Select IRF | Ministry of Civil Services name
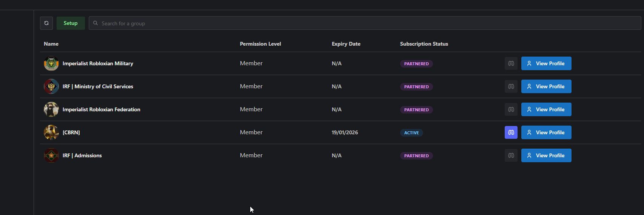Viewport: 644px width, 215px height. (x=98, y=86)
